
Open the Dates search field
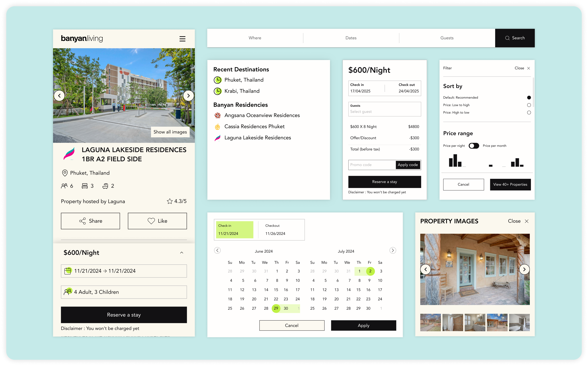click(x=351, y=38)
